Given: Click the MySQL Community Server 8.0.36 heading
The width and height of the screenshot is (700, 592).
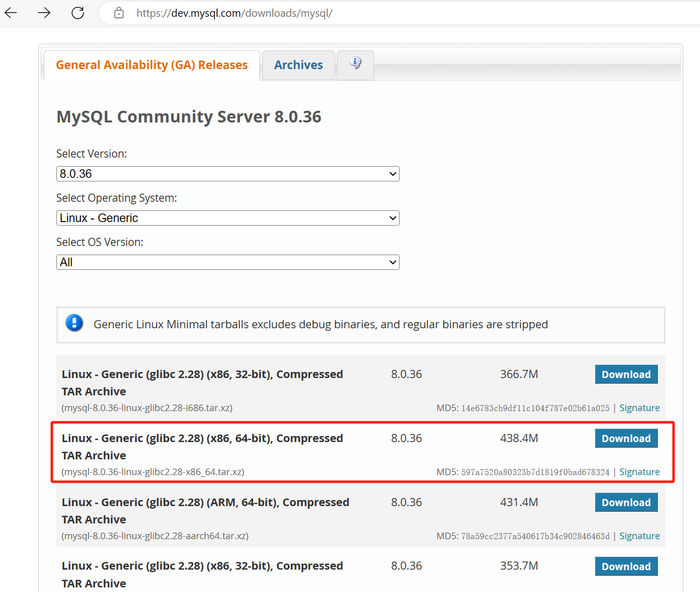Looking at the screenshot, I should (x=189, y=117).
